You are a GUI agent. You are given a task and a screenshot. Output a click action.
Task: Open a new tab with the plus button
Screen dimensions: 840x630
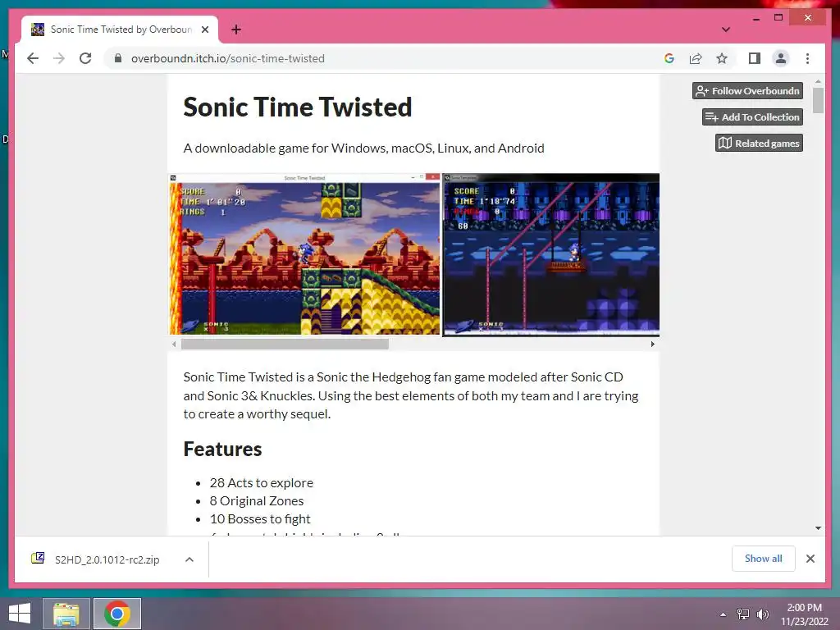pyautogui.click(x=235, y=30)
